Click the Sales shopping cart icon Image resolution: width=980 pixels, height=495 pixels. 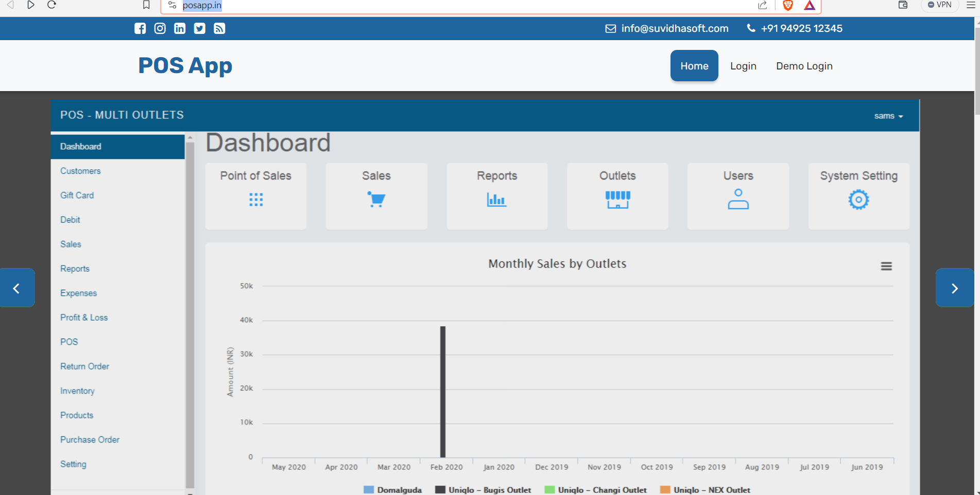376,199
